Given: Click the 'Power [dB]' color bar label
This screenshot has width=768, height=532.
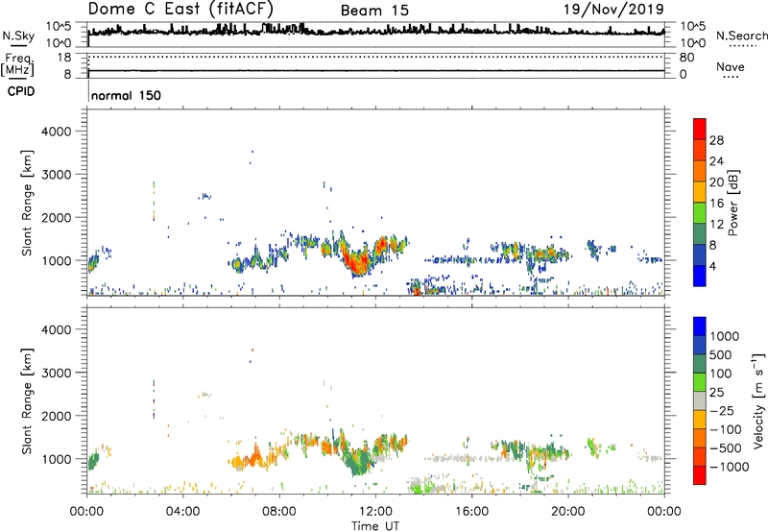Looking at the screenshot, I should pyautogui.click(x=732, y=203).
